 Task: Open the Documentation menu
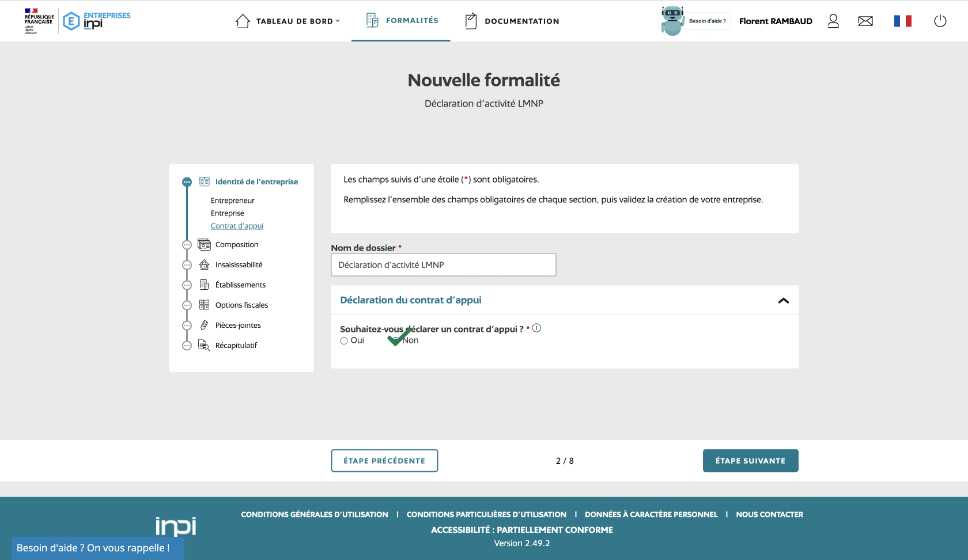tap(522, 21)
